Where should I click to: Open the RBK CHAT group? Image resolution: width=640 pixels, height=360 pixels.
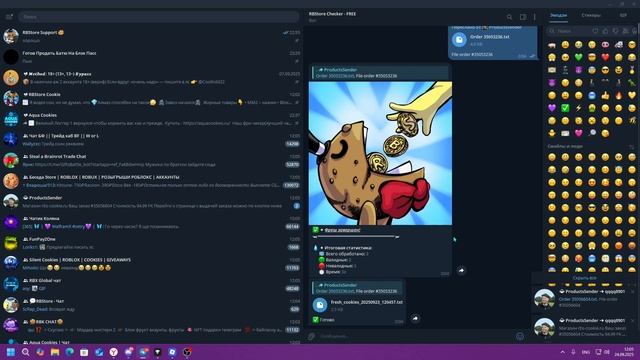tap(151, 325)
